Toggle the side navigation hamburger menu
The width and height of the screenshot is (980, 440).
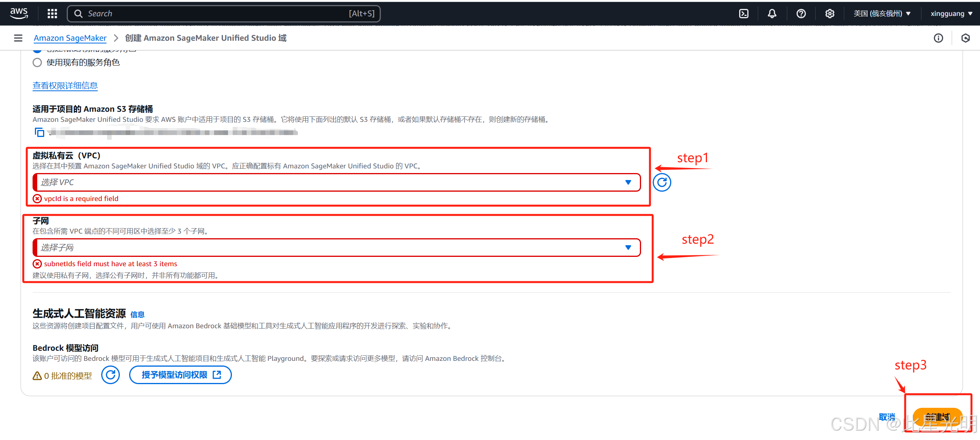tap(18, 38)
